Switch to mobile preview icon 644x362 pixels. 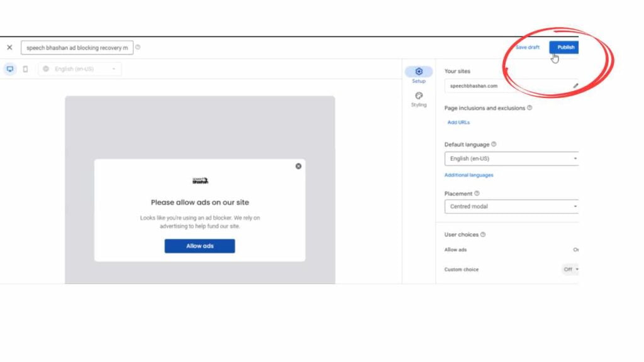coord(25,69)
